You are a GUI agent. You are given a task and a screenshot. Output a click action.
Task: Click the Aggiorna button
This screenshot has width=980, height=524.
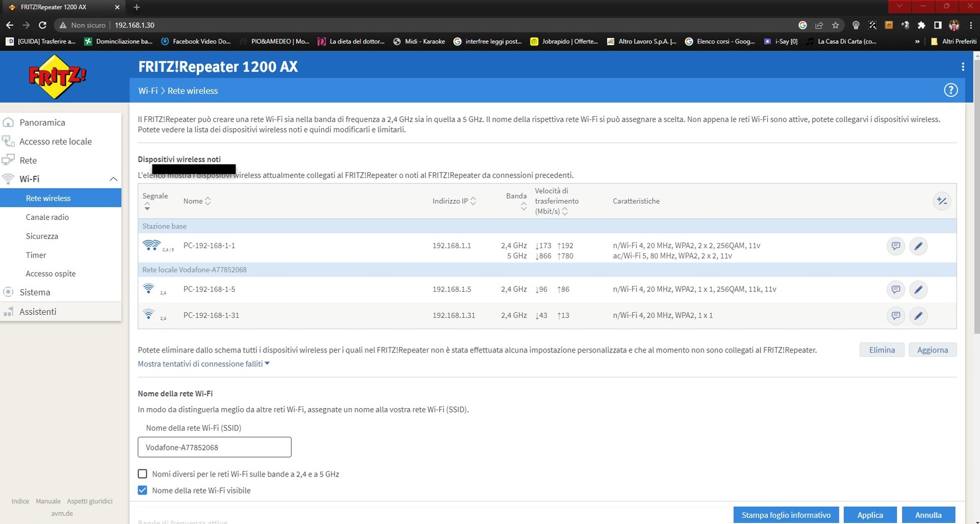tap(932, 350)
